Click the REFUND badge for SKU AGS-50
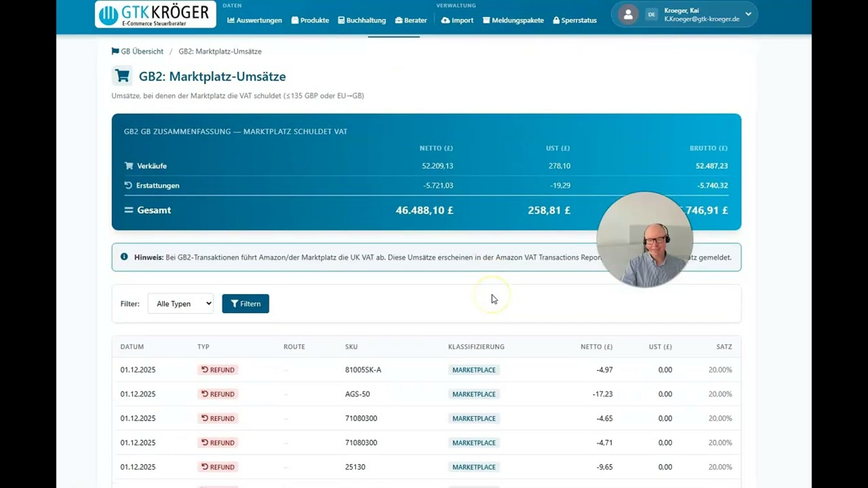Image resolution: width=868 pixels, height=488 pixels. pyautogui.click(x=218, y=394)
